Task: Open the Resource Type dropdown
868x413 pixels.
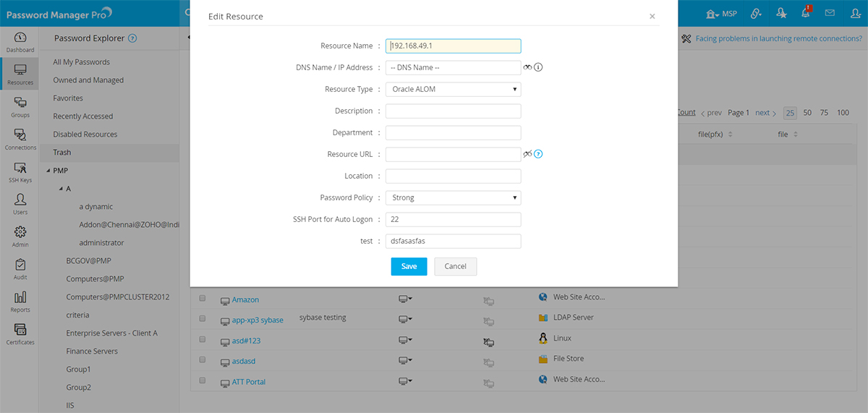Action: pos(453,89)
